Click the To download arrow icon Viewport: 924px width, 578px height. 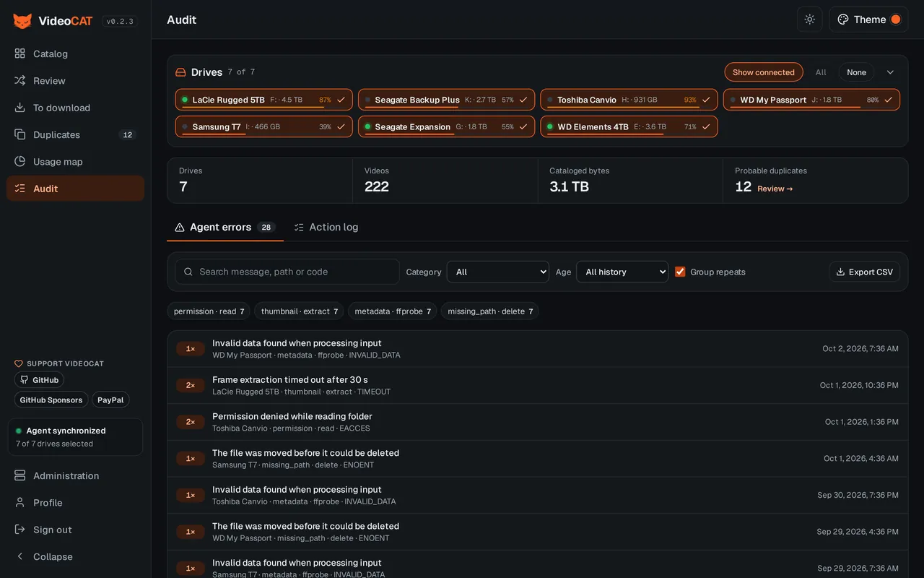coord(20,108)
